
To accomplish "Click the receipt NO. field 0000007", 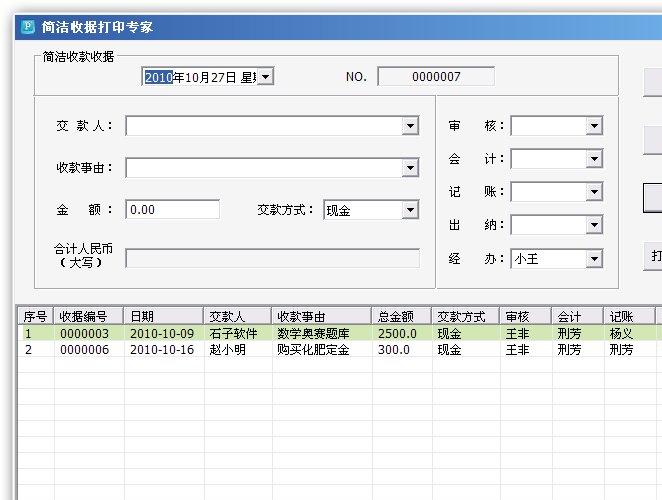I will 436,77.
